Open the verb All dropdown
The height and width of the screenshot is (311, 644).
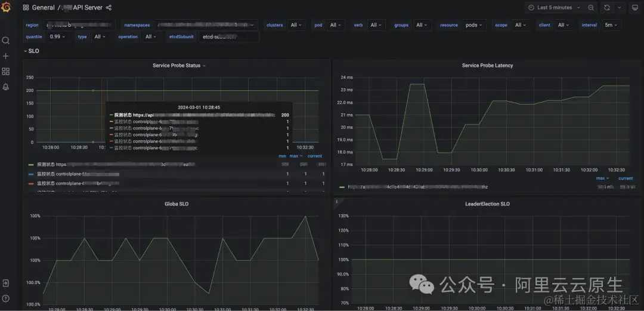click(376, 25)
